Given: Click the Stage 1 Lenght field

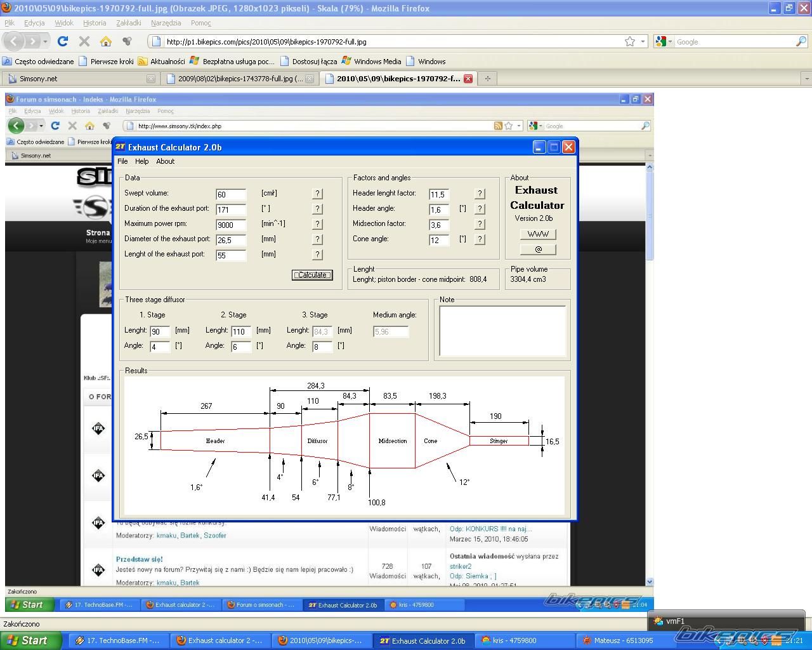Looking at the screenshot, I should click(160, 331).
